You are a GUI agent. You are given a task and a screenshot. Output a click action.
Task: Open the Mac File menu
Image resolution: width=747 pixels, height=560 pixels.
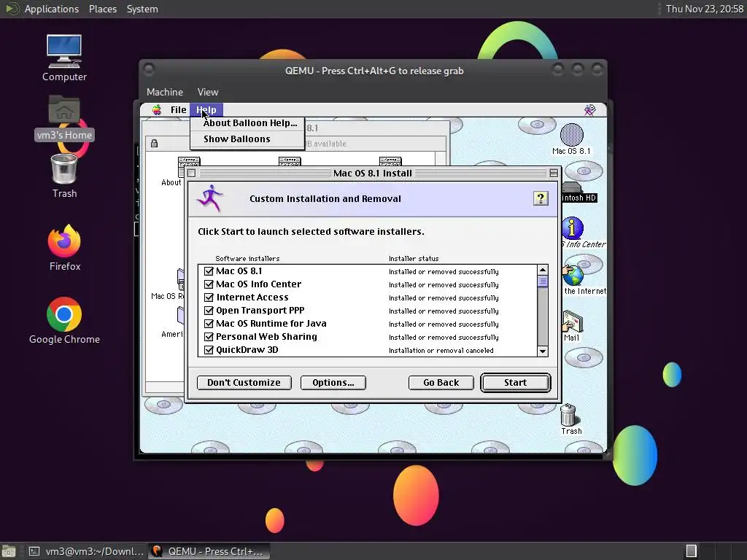point(178,110)
